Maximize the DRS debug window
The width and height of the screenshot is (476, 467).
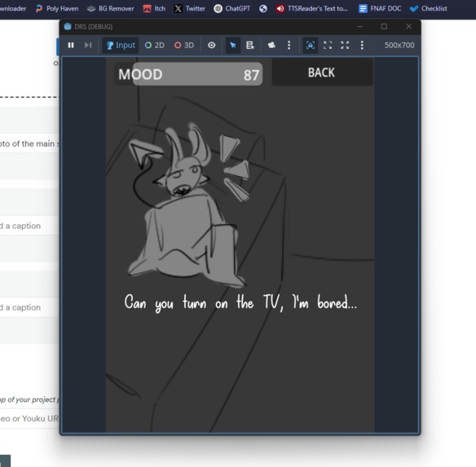384,27
